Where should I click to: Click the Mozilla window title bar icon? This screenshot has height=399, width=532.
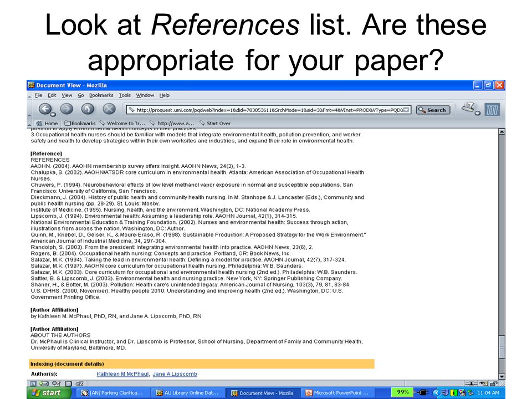31,85
